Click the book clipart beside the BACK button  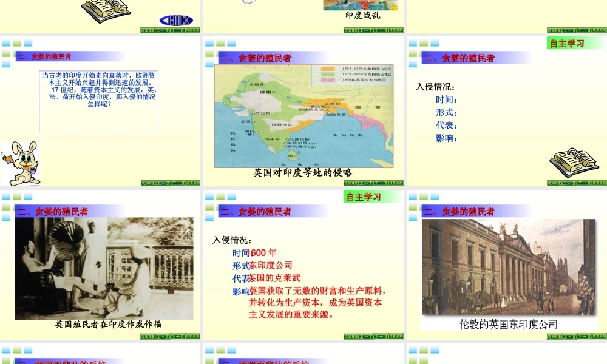[106, 10]
